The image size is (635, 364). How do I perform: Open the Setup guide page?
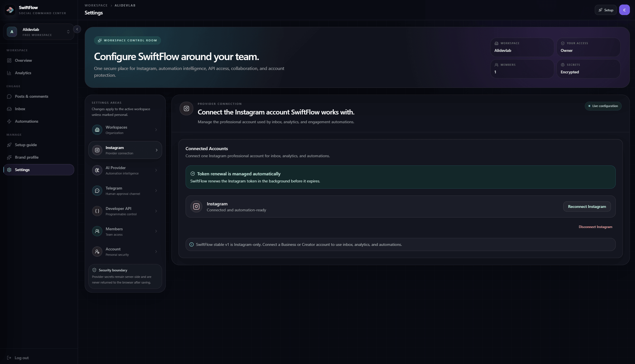point(39,145)
